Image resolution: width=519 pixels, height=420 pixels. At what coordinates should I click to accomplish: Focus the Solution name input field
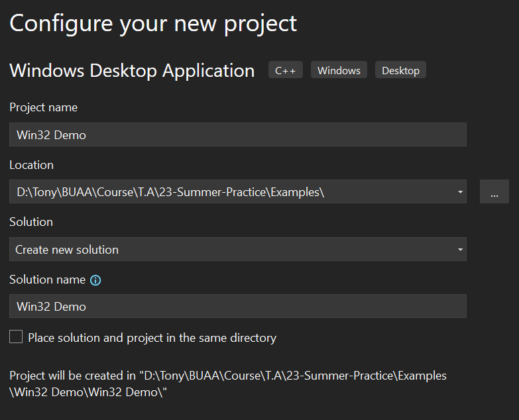(237, 306)
